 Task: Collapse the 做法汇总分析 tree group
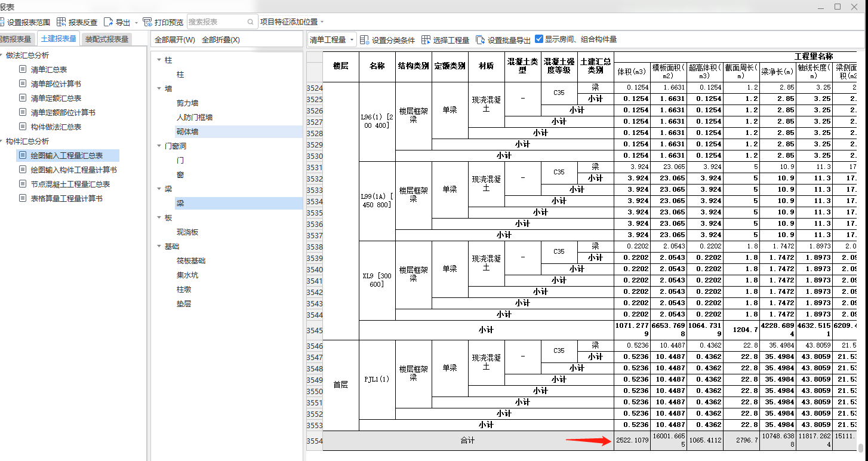pos(1,55)
